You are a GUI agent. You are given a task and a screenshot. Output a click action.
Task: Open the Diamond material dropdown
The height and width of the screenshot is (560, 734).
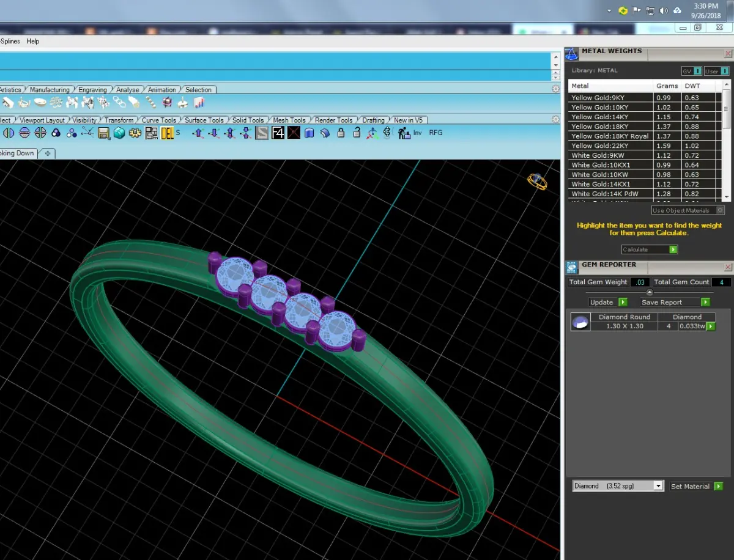(x=618, y=486)
